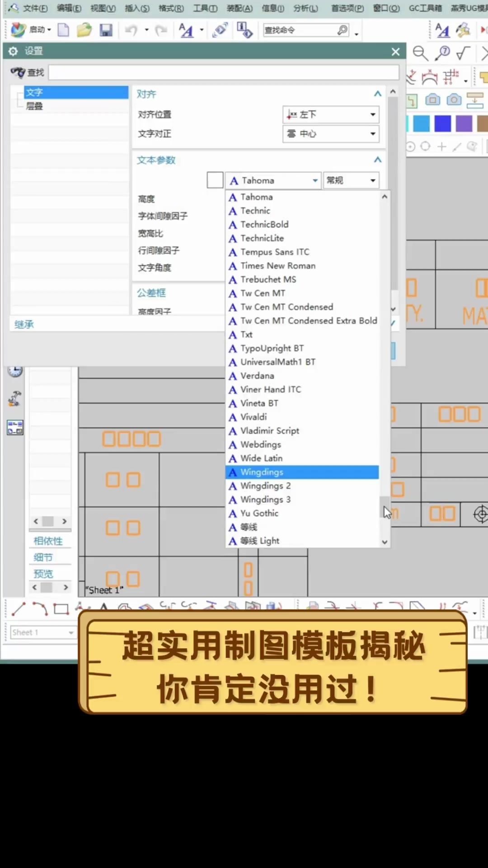Viewport: 488px width, 868px height.
Task: Click the text color swatch box
Action: (215, 180)
